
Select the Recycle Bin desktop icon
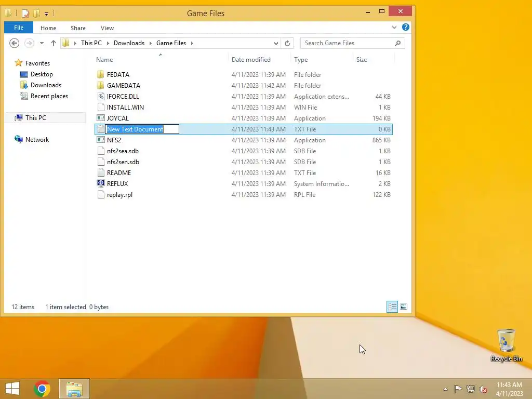coord(506,345)
